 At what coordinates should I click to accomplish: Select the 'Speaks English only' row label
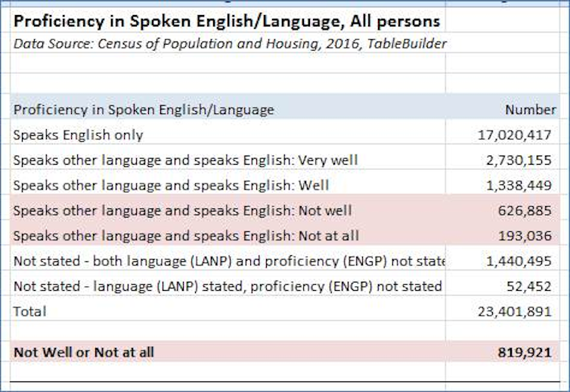79,135
